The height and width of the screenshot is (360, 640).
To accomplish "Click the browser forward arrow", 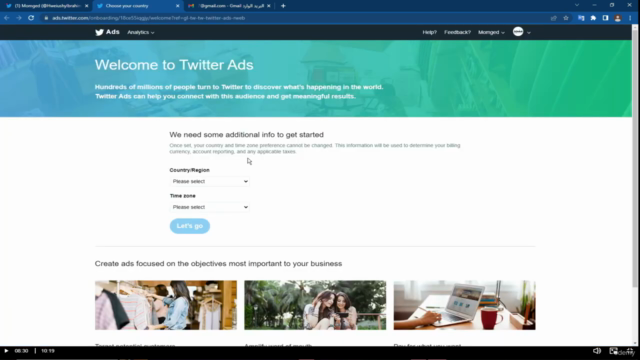I will (x=19, y=18).
